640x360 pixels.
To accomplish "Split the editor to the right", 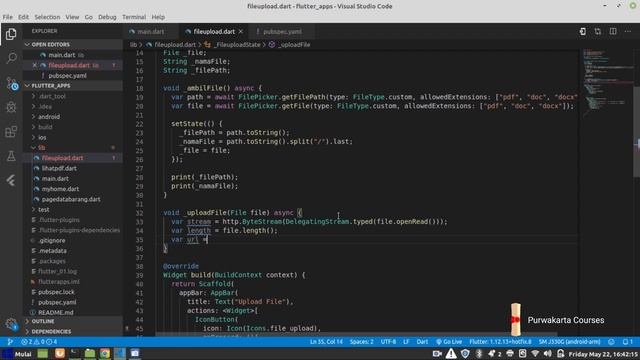I will [613, 31].
